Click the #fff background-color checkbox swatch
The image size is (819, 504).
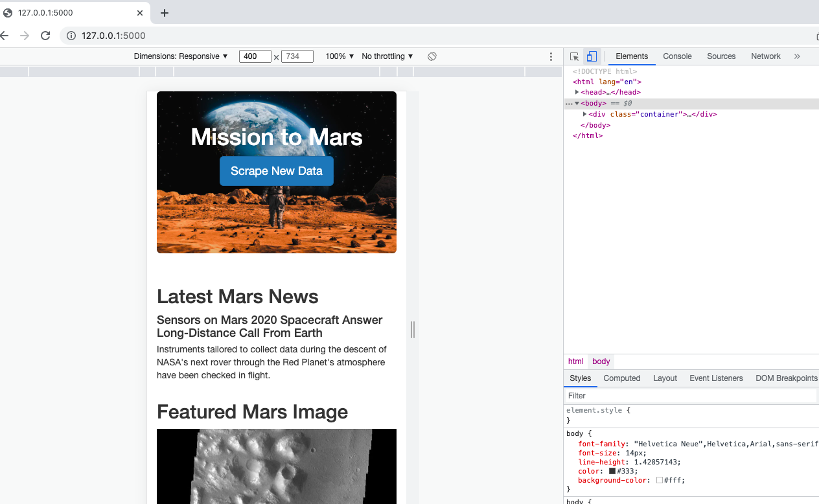(660, 480)
